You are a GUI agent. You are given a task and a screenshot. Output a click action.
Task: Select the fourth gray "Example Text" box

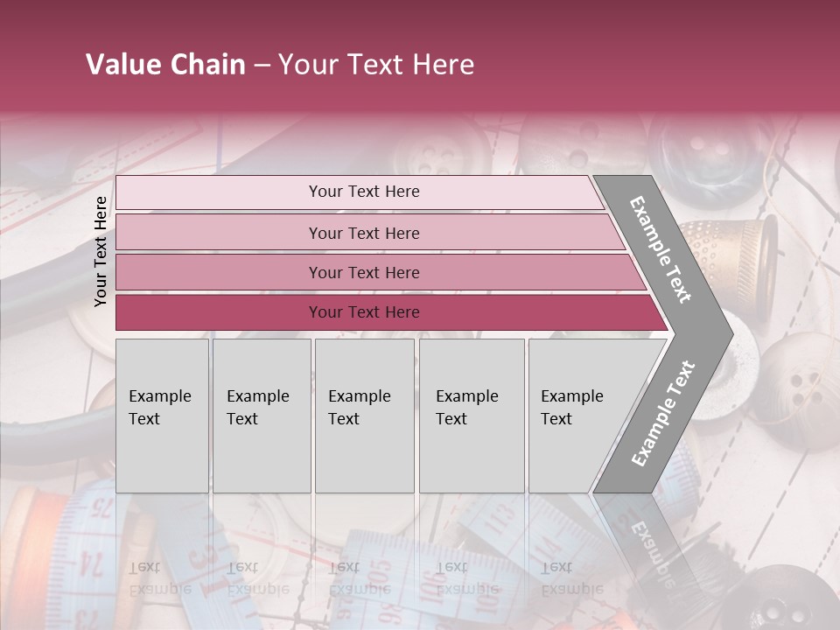point(472,416)
